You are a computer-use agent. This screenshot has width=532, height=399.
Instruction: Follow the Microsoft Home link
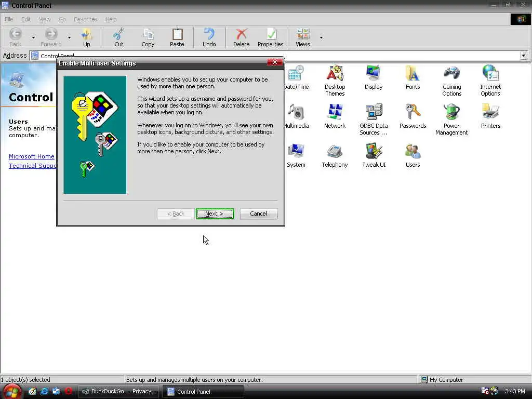coord(32,156)
